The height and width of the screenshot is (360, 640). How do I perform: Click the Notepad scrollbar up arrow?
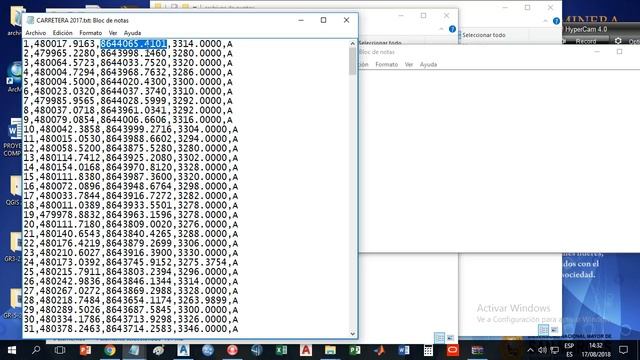point(353,43)
